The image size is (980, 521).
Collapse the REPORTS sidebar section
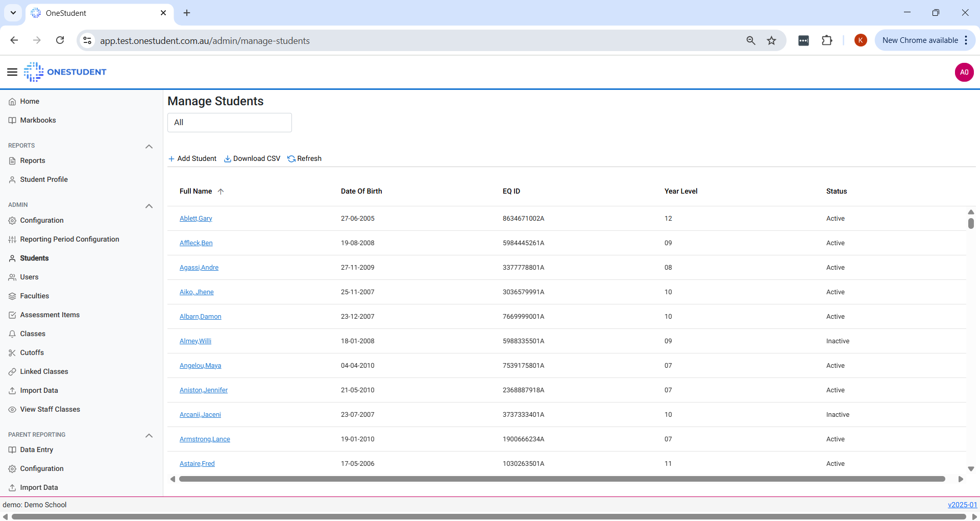(x=149, y=147)
